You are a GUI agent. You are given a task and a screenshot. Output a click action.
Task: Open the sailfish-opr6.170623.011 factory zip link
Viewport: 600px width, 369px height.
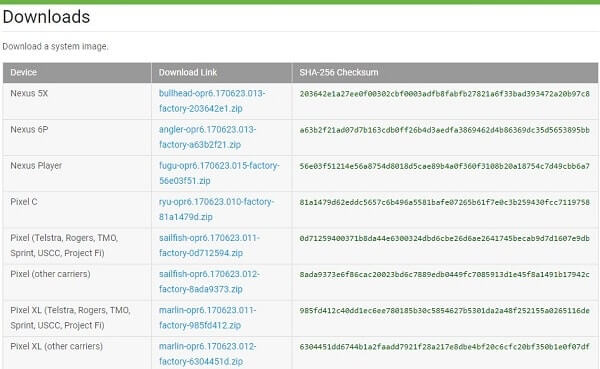[x=209, y=245]
